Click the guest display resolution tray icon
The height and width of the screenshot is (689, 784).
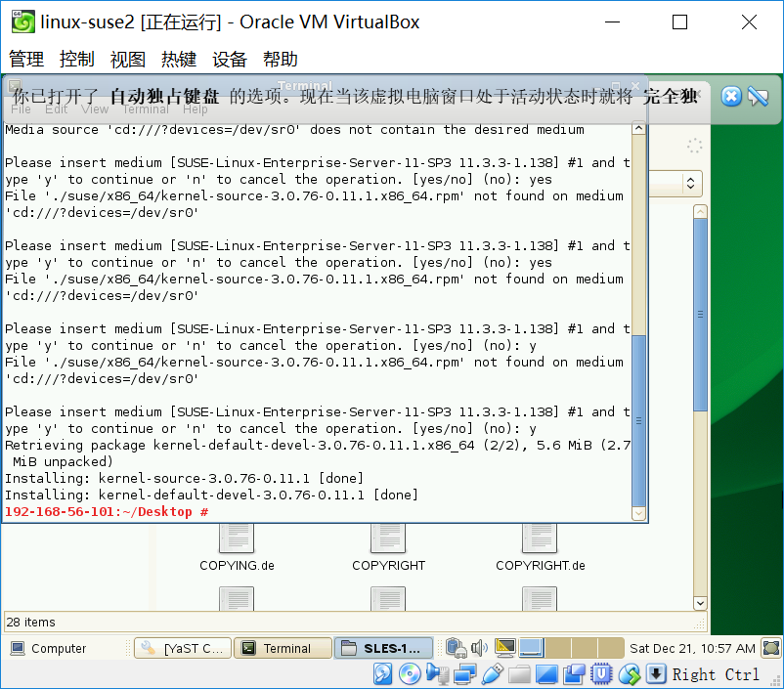[x=505, y=648]
